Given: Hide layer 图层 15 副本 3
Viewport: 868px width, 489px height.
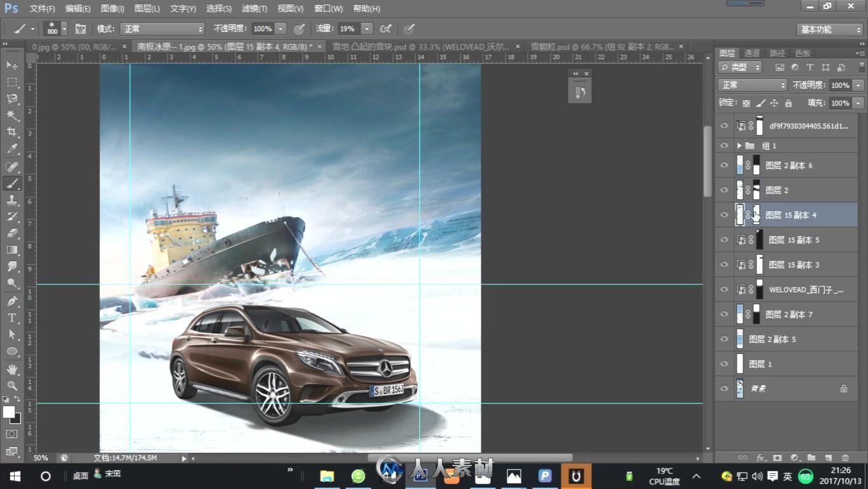Looking at the screenshot, I should tap(724, 265).
